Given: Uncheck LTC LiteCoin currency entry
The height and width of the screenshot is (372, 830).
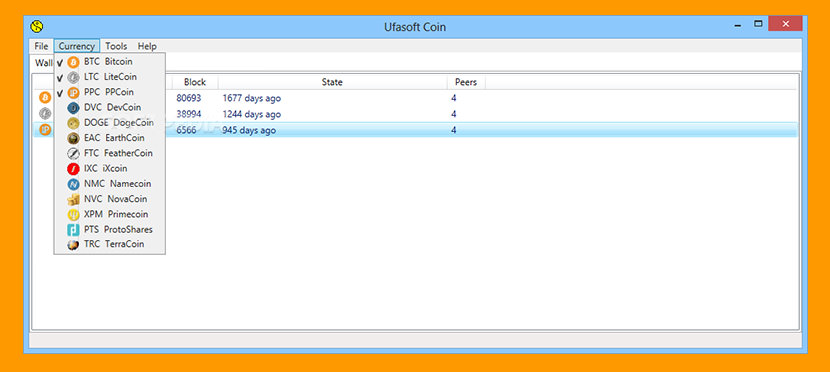Looking at the screenshot, I should pyautogui.click(x=110, y=77).
